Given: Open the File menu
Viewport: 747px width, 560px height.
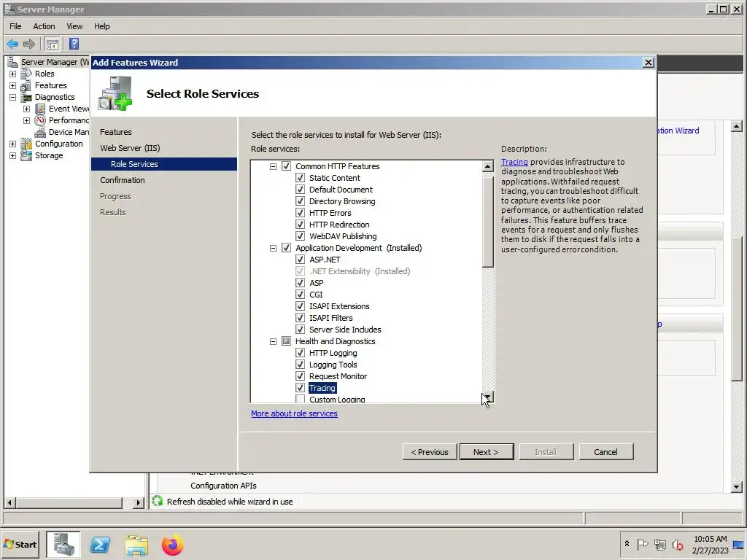Looking at the screenshot, I should [x=15, y=26].
